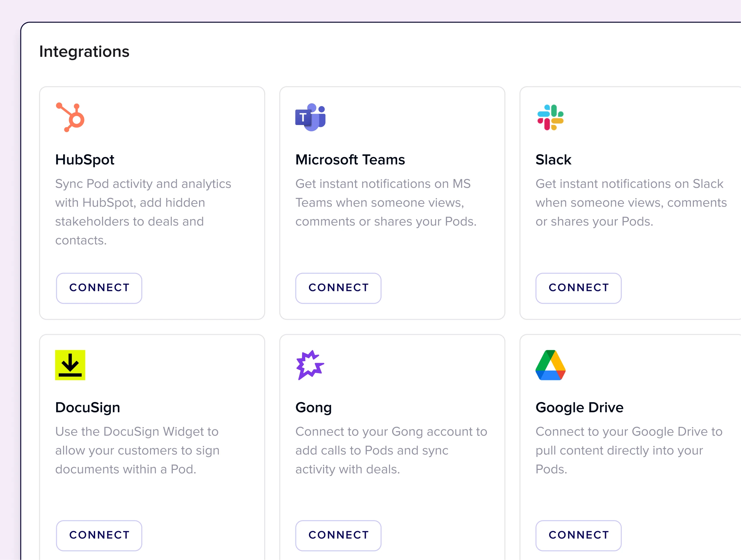Select the HubSpot card title
Viewport: 741px width, 560px height.
pos(85,160)
